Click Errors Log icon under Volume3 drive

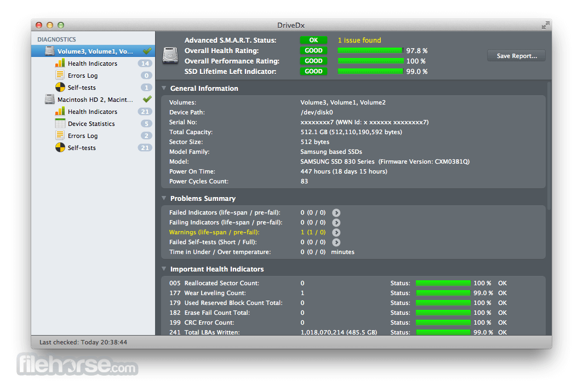(60, 75)
